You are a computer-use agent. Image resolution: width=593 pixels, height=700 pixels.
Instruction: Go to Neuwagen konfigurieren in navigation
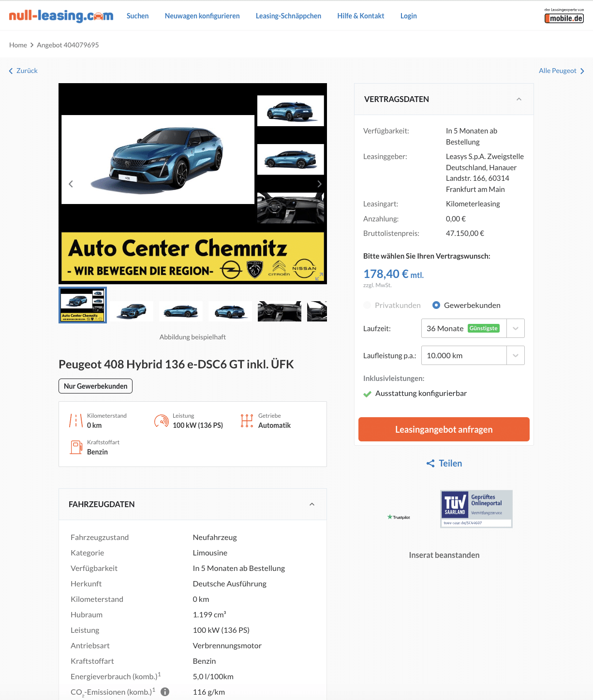click(202, 16)
